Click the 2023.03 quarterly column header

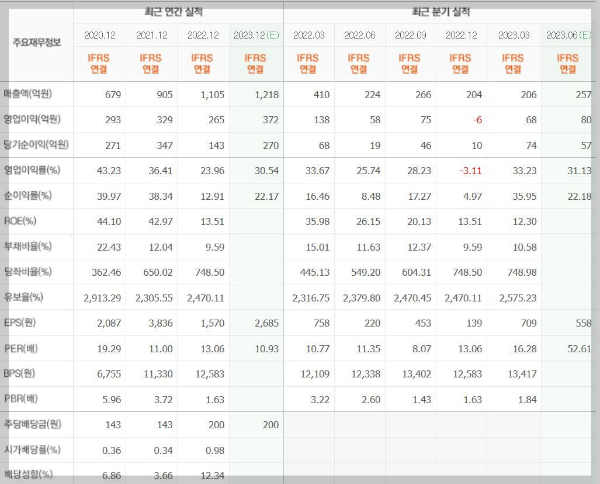point(514,35)
